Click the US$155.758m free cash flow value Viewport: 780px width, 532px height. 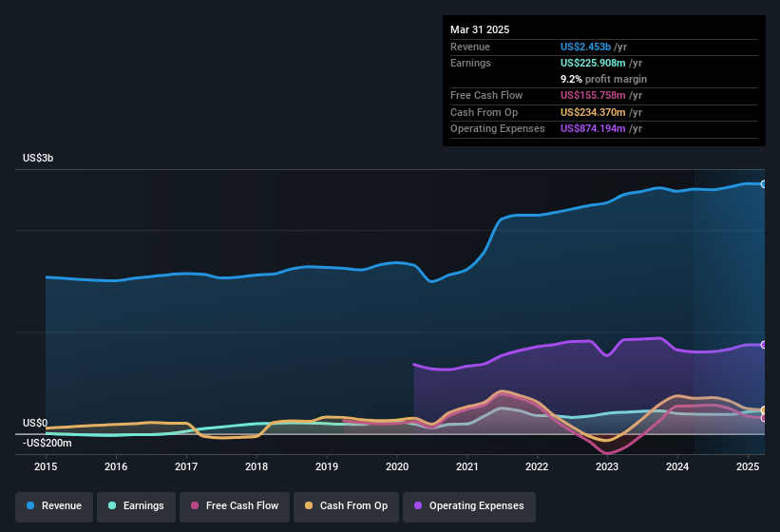point(593,95)
